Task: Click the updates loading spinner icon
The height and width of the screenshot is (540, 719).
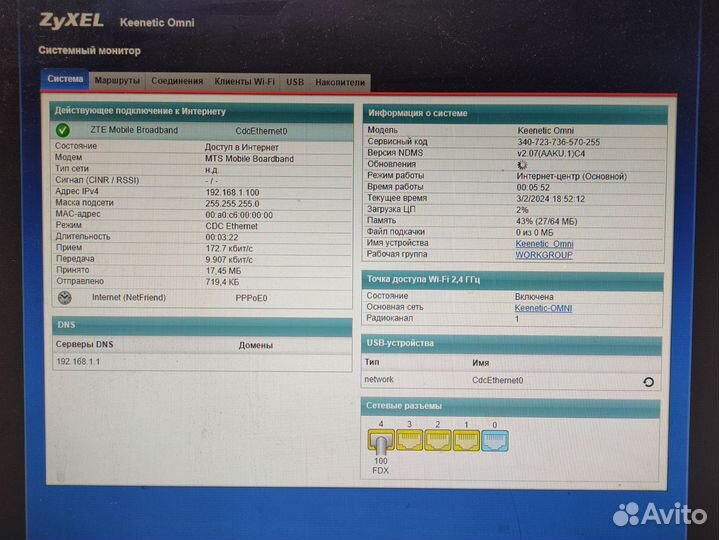Action: [521, 164]
